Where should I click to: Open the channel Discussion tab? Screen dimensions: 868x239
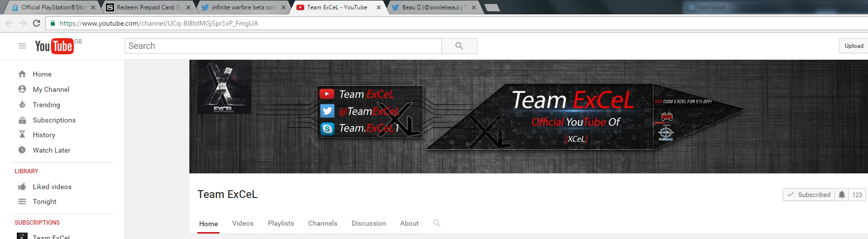coord(368,223)
